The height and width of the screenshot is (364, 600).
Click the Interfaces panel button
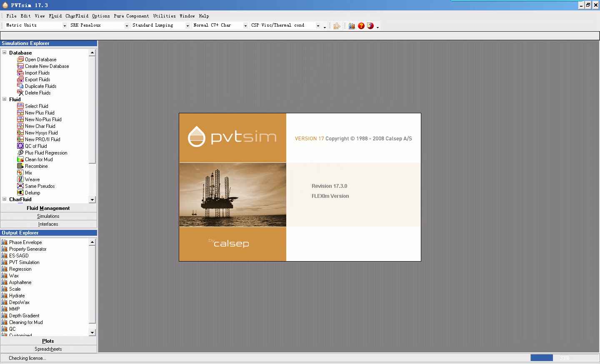tap(48, 224)
